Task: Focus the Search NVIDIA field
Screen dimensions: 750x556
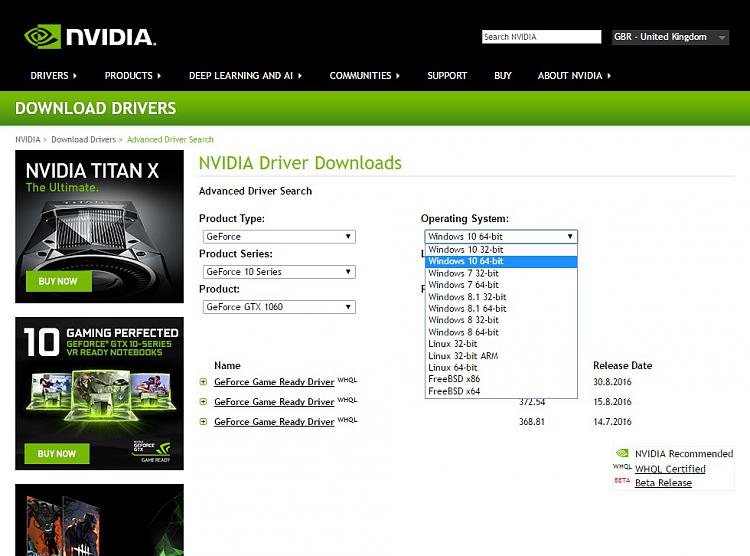Action: [541, 37]
